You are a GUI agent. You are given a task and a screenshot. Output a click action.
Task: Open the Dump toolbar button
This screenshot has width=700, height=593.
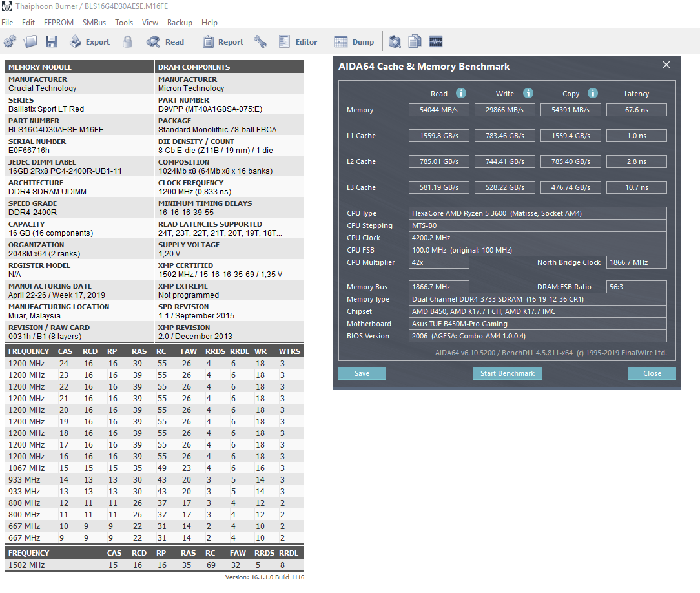pyautogui.click(x=355, y=41)
